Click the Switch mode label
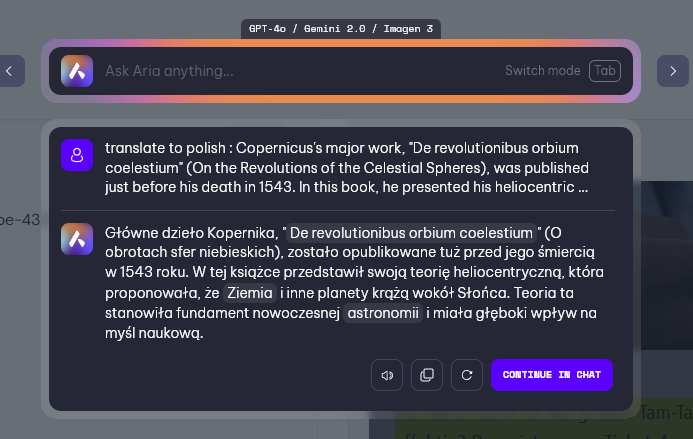The width and height of the screenshot is (693, 439). point(542,71)
